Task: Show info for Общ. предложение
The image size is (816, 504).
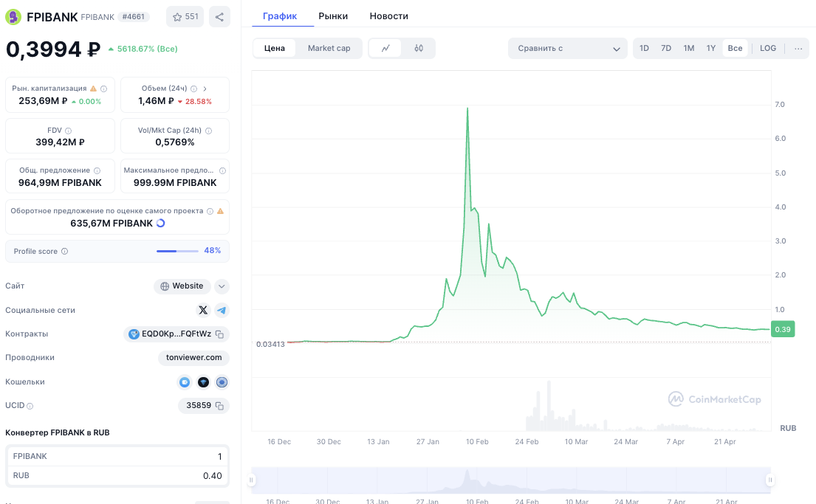Action: pyautogui.click(x=97, y=170)
